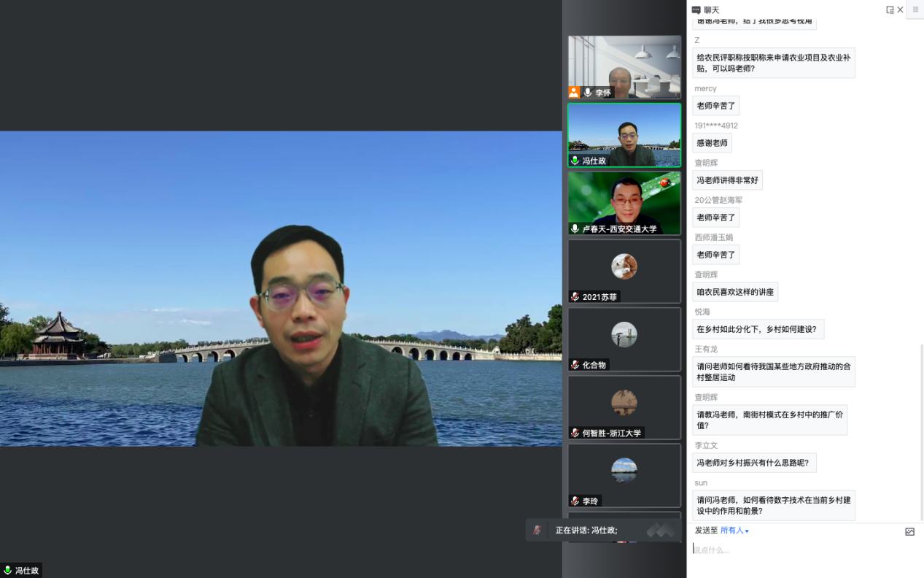Click 李玲's muted microphone icon

[575, 501]
